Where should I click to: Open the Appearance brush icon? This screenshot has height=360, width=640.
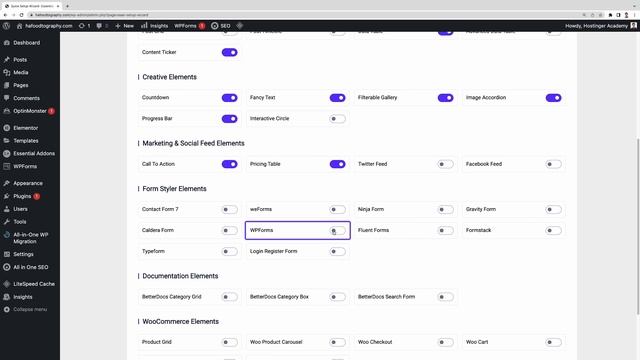(7, 183)
